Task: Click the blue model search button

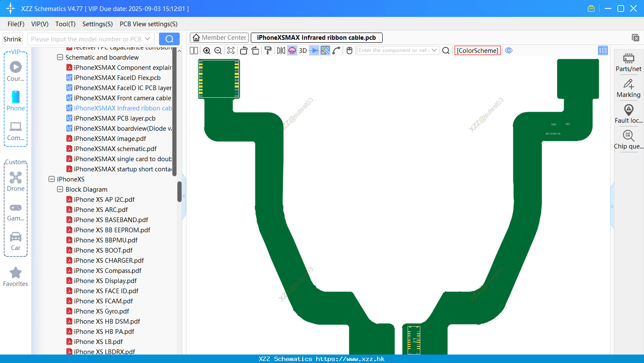Action: [169, 39]
